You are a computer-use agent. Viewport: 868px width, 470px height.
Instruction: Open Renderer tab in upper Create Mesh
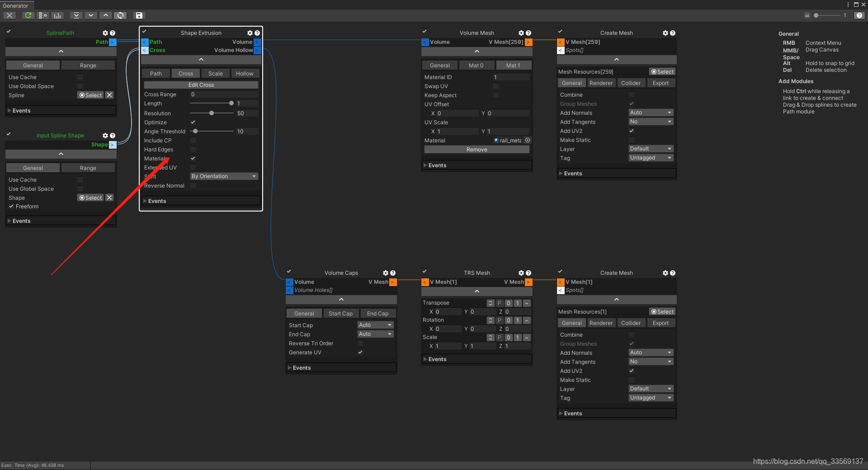point(601,83)
